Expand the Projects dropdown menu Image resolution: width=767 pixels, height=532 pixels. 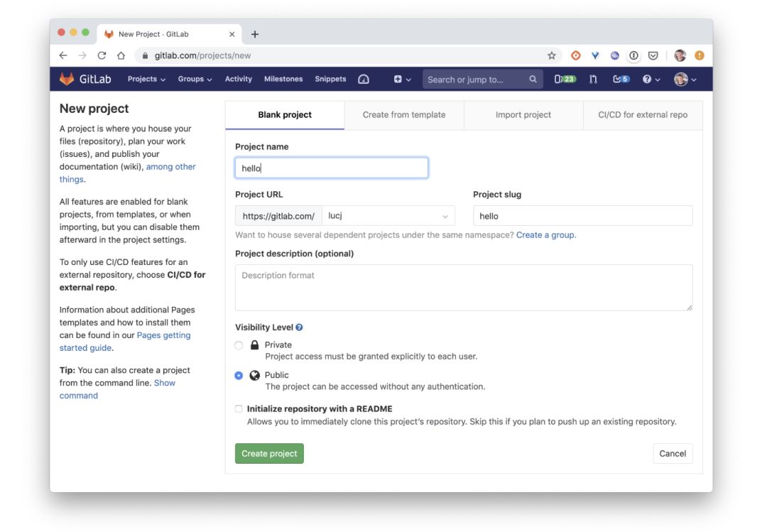pos(146,80)
